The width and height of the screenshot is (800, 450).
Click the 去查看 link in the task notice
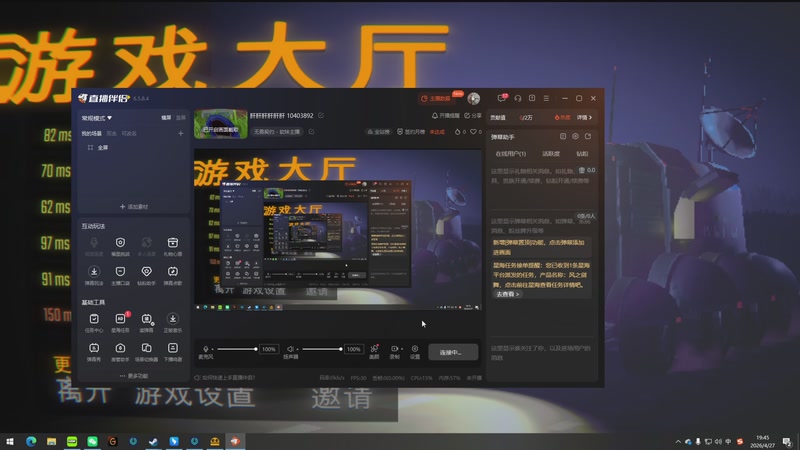click(507, 294)
